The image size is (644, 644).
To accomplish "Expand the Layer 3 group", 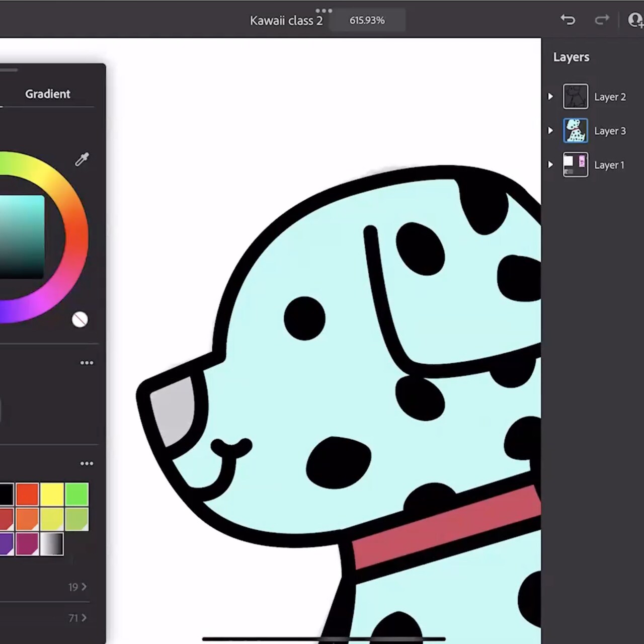I will click(550, 131).
